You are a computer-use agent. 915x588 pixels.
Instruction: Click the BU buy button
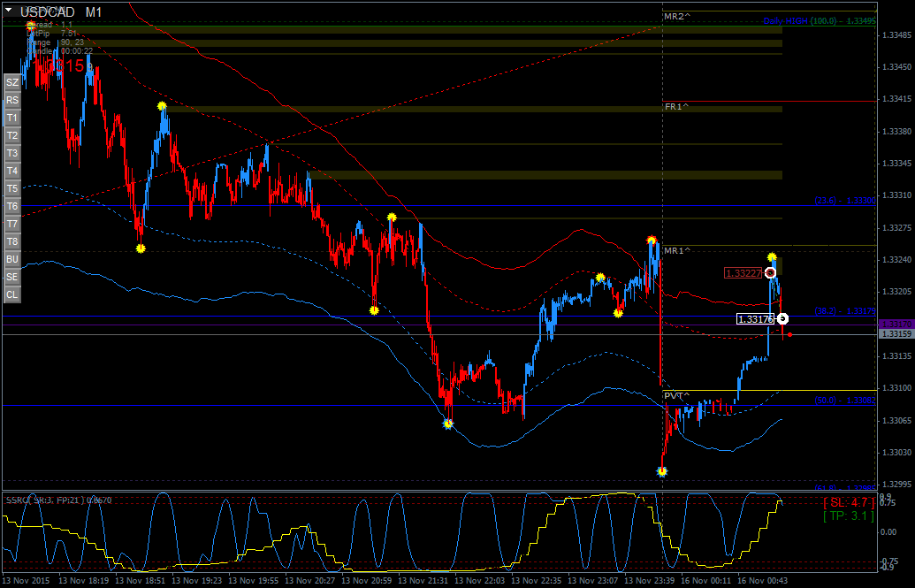12,259
